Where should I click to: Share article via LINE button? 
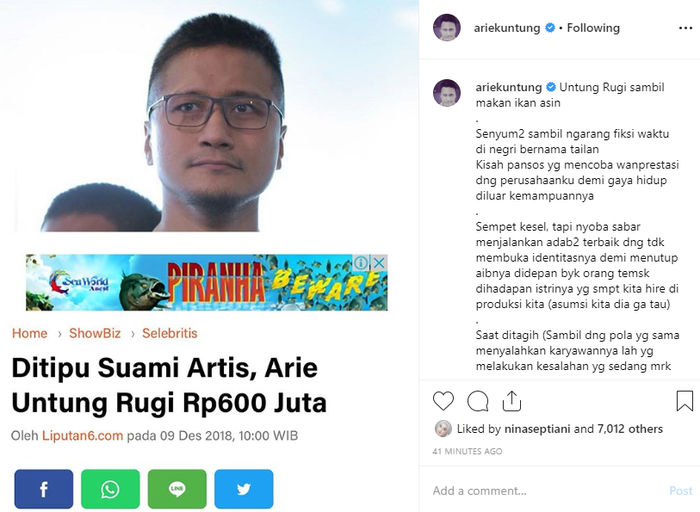[x=177, y=489]
